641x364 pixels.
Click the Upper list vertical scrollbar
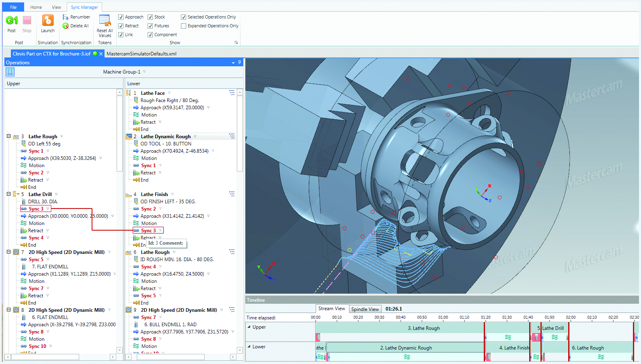pos(119,133)
